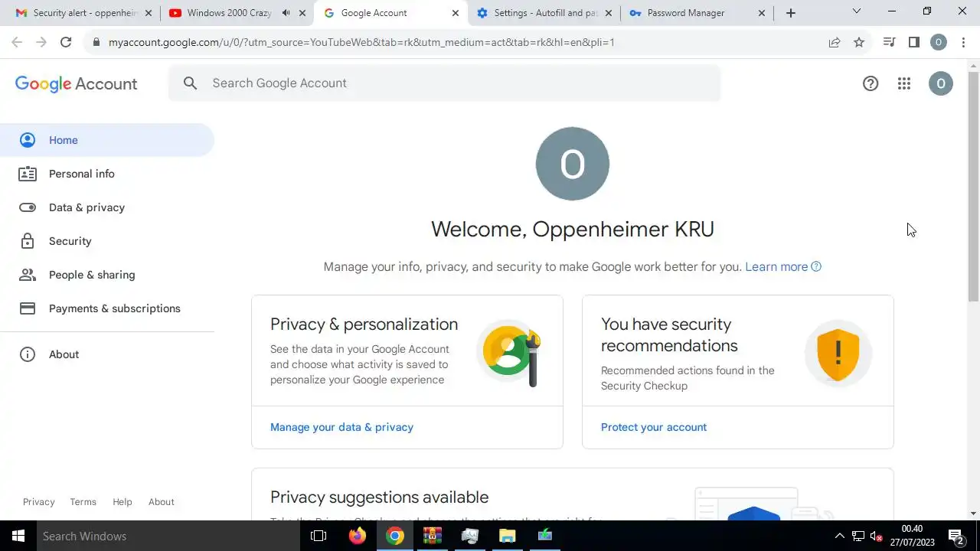Open the Privacy footer link
980x551 pixels.
tap(38, 502)
